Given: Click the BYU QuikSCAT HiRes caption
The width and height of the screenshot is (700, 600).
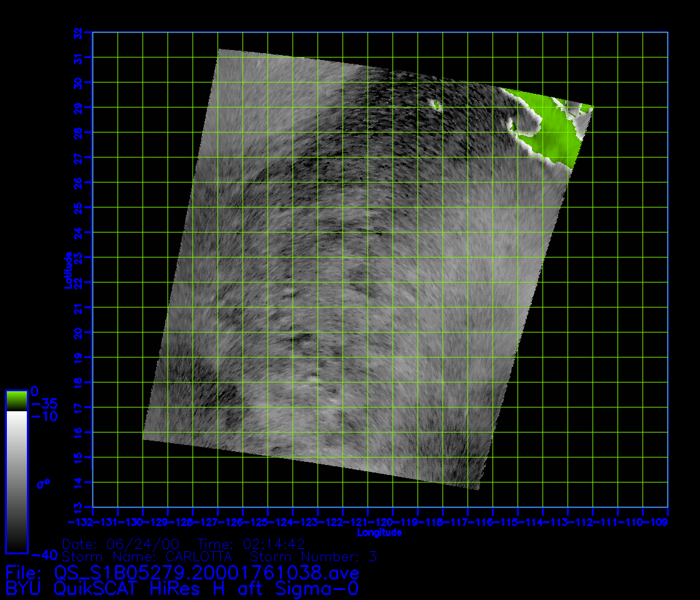Looking at the screenshot, I should click(x=181, y=589).
